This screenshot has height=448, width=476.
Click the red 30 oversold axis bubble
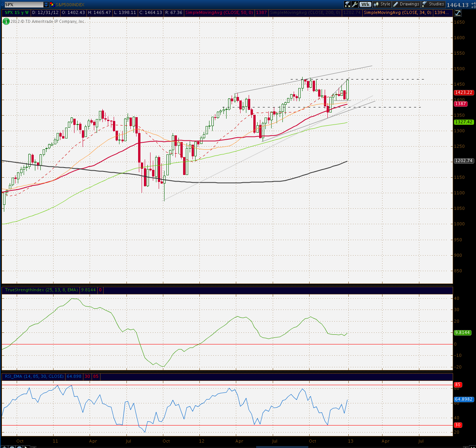click(457, 425)
